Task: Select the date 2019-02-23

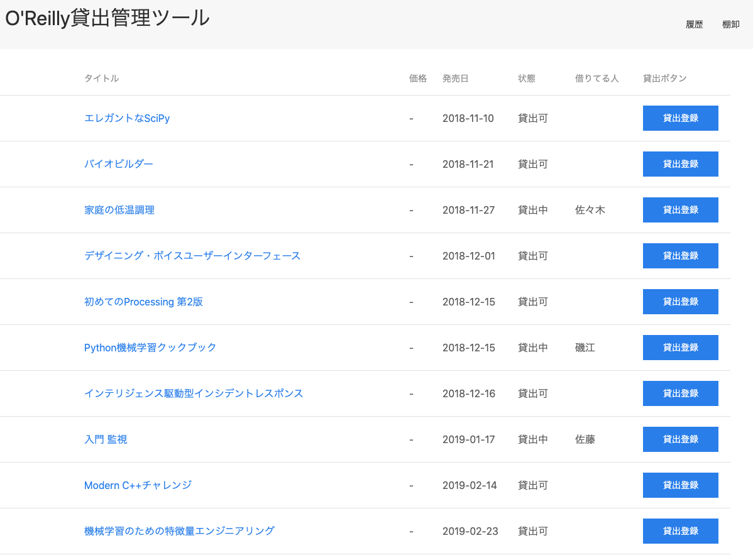Action: [470, 531]
